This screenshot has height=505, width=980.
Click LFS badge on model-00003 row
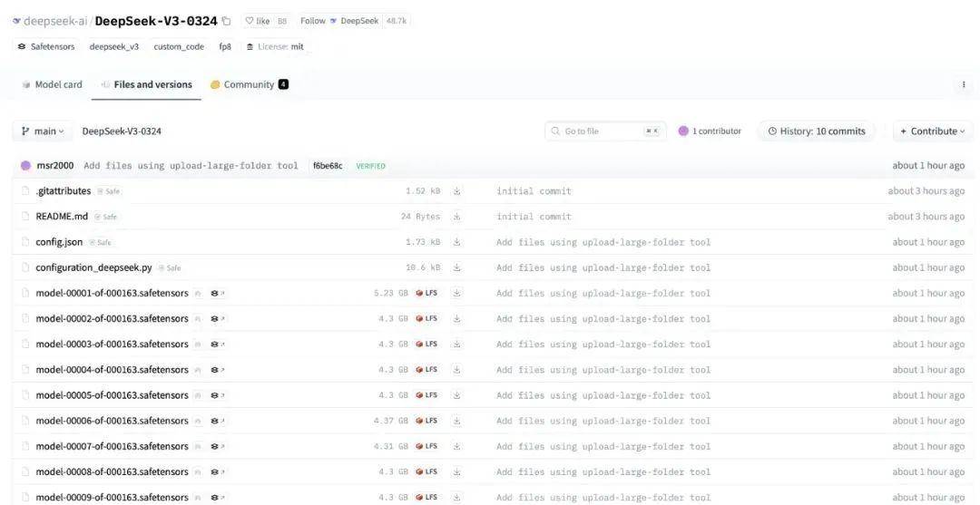(426, 344)
